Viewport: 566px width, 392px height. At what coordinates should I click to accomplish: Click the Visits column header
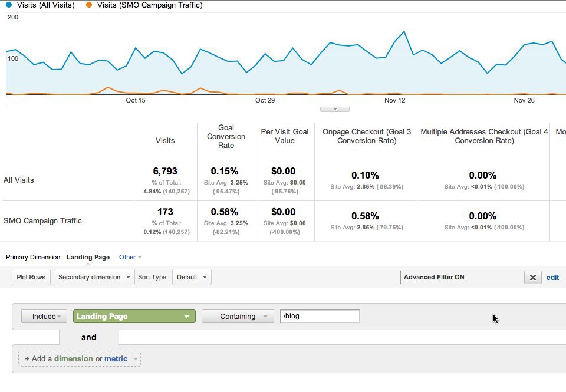tap(165, 140)
